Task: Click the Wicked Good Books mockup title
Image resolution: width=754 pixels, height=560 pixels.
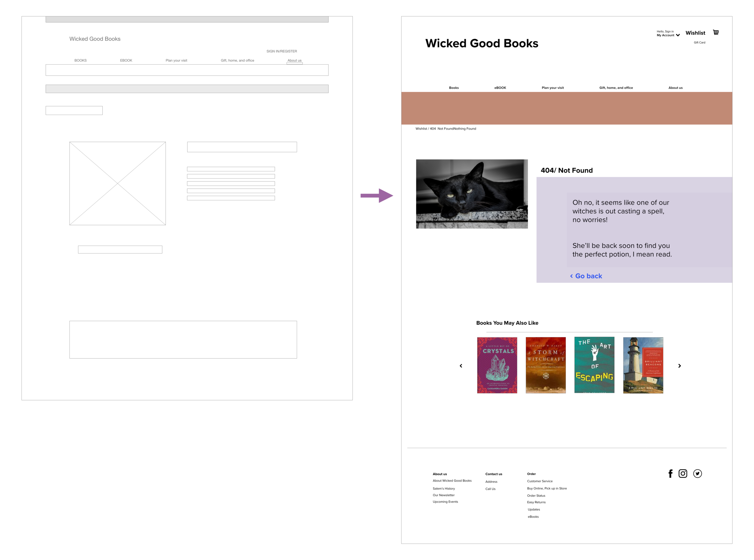Action: tap(482, 43)
